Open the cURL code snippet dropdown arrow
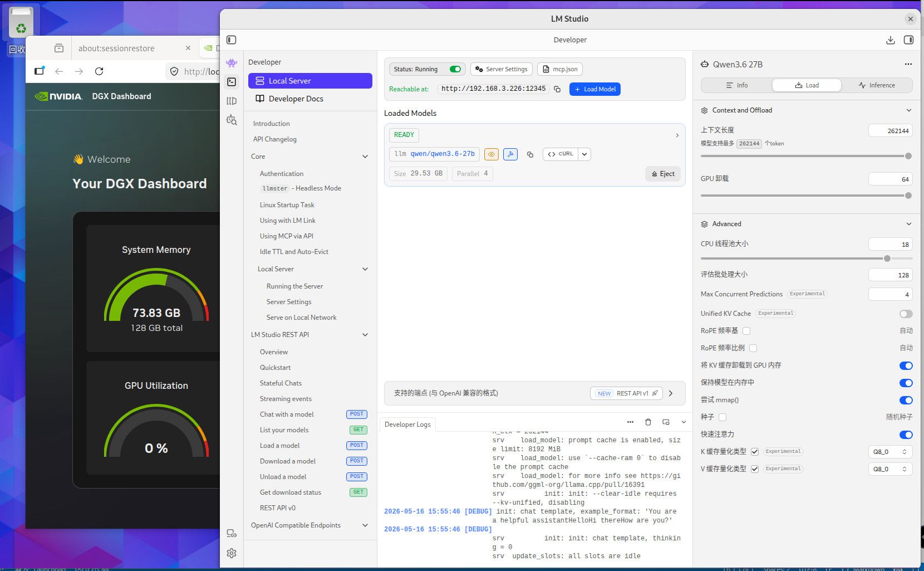The height and width of the screenshot is (571, 924). (584, 154)
